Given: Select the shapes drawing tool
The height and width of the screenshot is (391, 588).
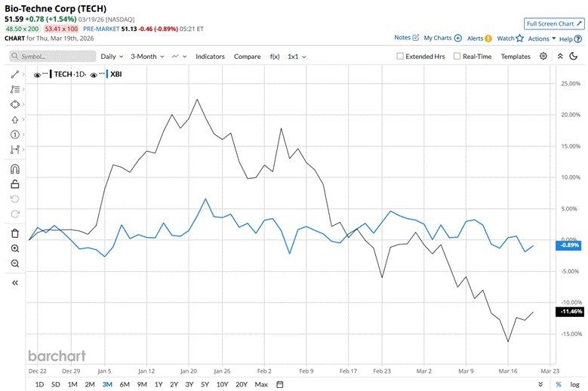Looking at the screenshot, I should (14, 104).
